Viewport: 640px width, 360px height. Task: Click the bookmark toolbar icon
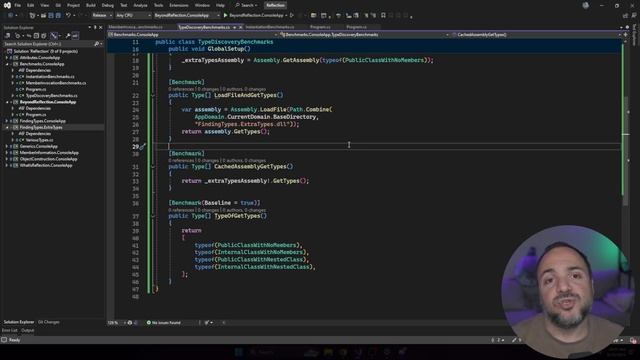coord(383,16)
